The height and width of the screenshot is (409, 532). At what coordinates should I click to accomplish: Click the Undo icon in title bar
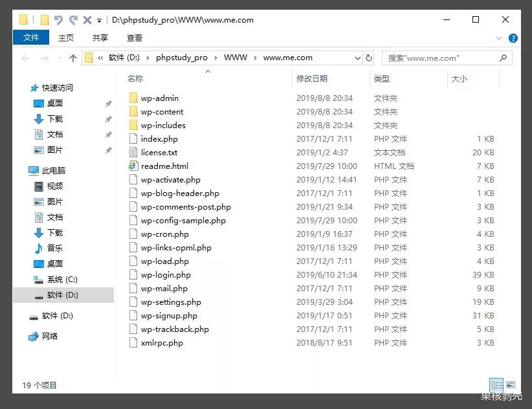click(58, 20)
